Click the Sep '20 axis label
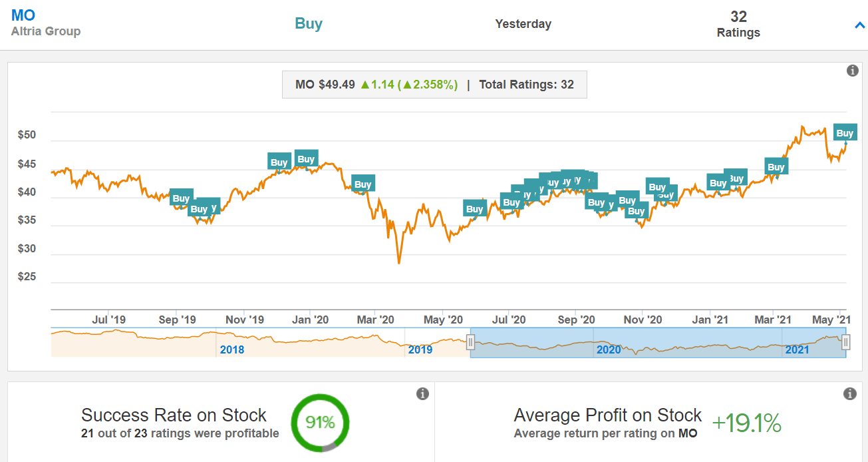The height and width of the screenshot is (462, 868). coord(576,320)
